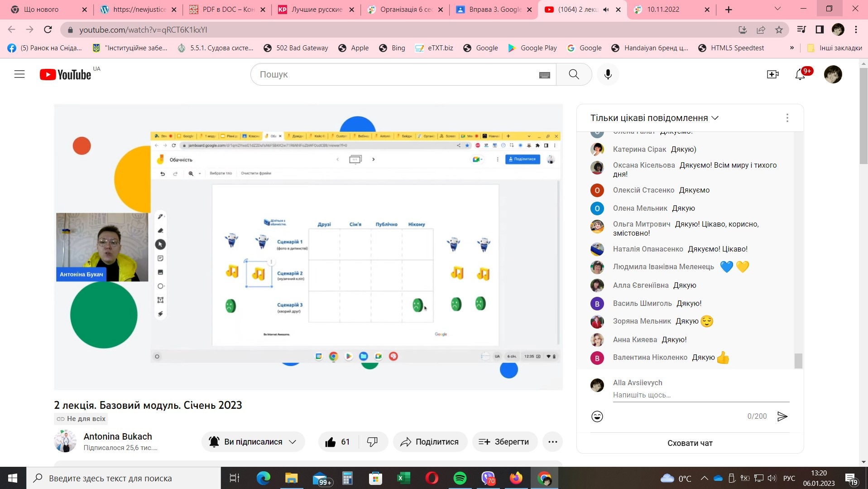Open the system volume control
Screen dimensions: 868x489
pos(772,478)
